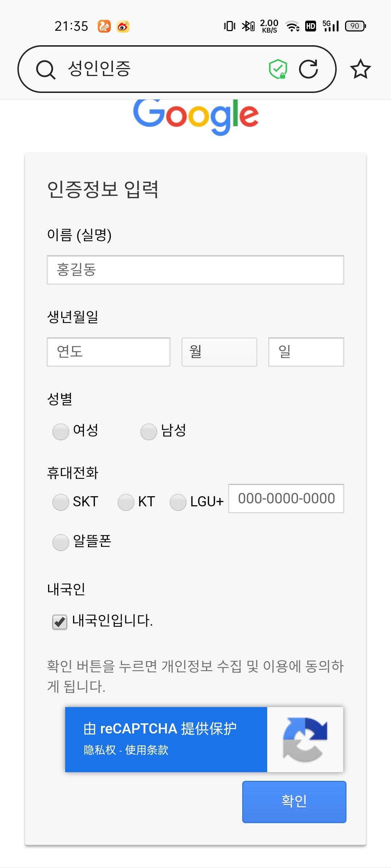The width and height of the screenshot is (391, 868).
Task: Select the 알뜰폰 carrier option
Action: [x=61, y=542]
